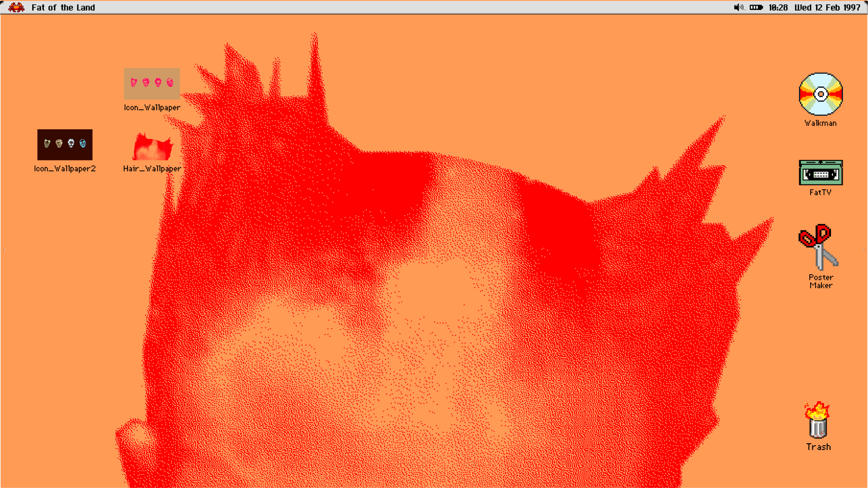The height and width of the screenshot is (488, 868).
Task: Click the Trash label text
Action: point(818,447)
